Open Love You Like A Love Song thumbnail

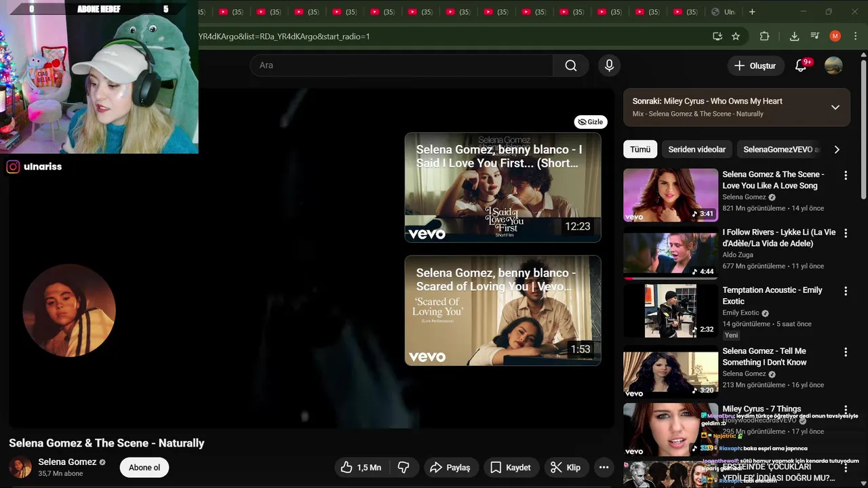671,195
